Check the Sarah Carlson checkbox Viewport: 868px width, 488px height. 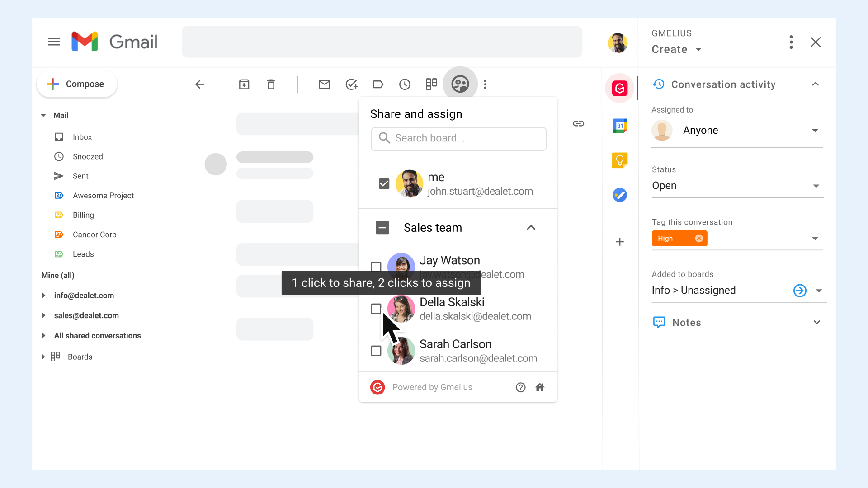click(376, 351)
